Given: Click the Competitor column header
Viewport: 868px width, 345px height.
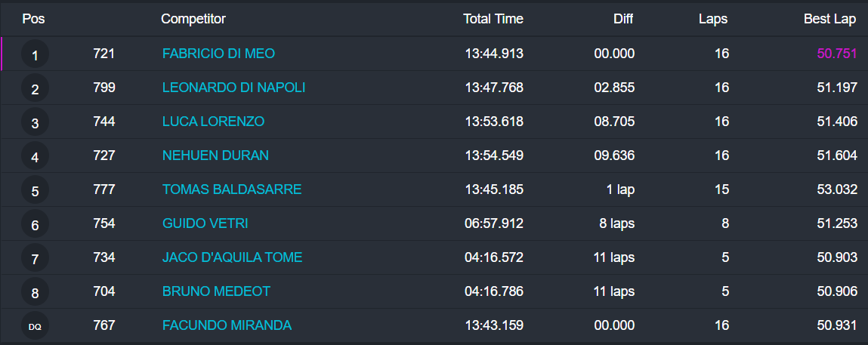Looking at the screenshot, I should click(193, 19).
